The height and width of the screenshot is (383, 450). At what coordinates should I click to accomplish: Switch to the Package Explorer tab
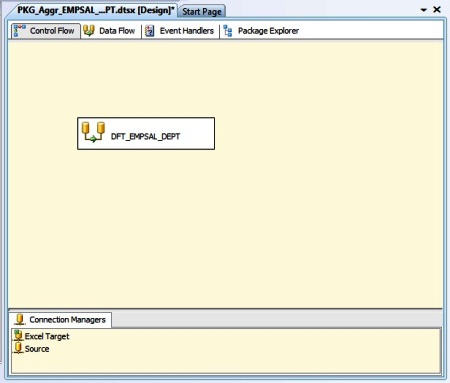click(x=261, y=31)
